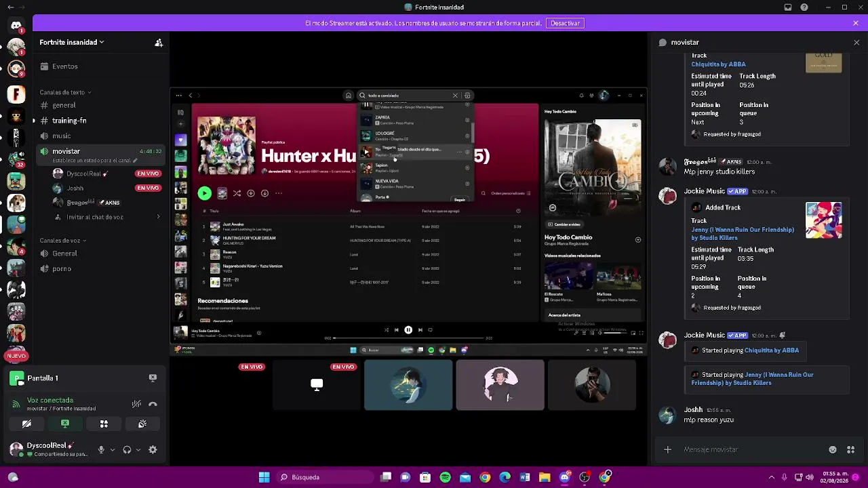Toggle noise suppression in voice panel

click(136, 404)
